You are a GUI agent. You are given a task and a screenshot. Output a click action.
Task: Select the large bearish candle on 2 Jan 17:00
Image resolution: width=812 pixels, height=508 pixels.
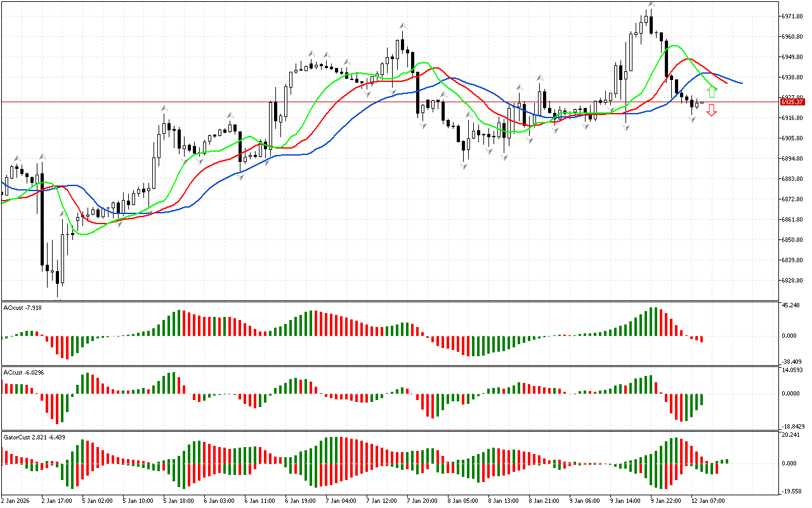42,216
